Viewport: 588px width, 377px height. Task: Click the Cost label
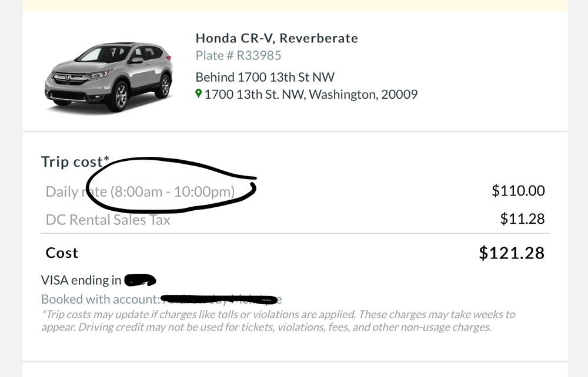click(62, 253)
